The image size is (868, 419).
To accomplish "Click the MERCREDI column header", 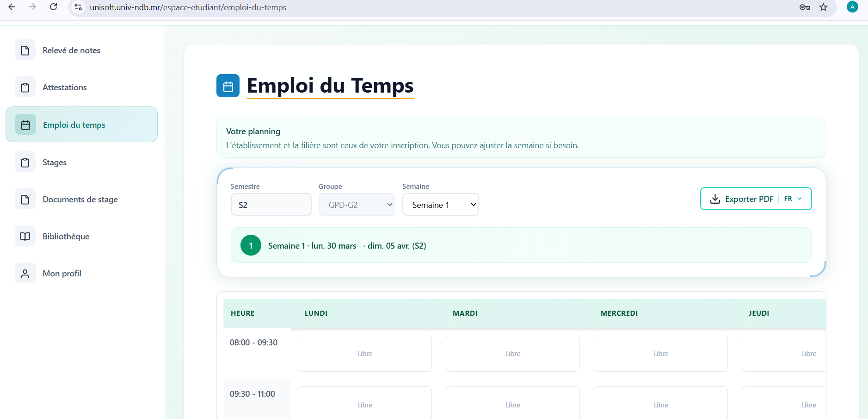I will pos(619,313).
